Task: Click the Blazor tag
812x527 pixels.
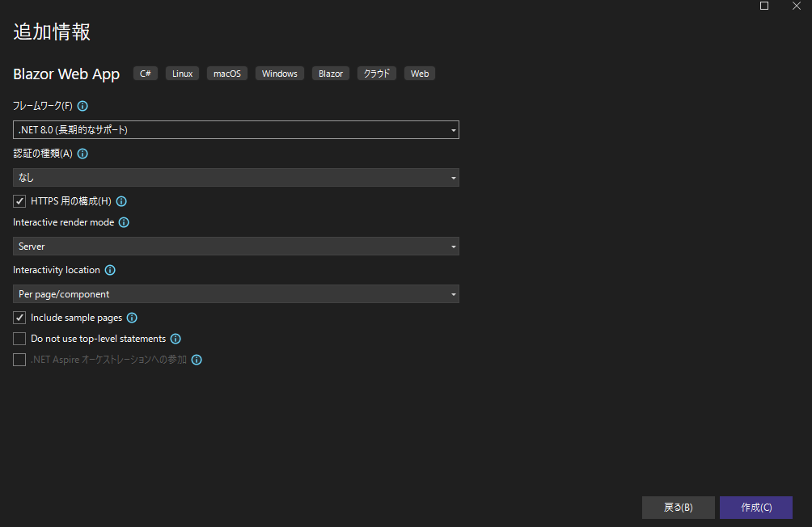Action: pyautogui.click(x=331, y=74)
